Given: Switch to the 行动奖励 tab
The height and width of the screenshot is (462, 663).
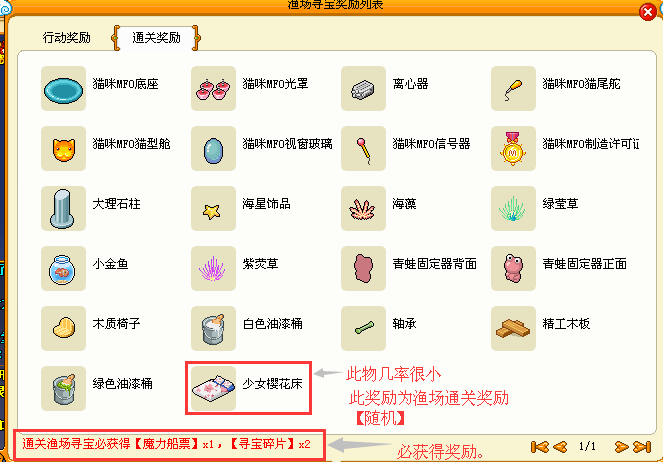Looking at the screenshot, I should pyautogui.click(x=67, y=38).
